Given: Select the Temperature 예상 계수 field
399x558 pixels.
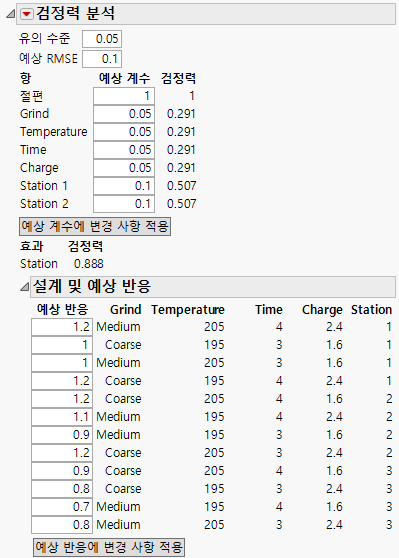Looking at the screenshot, I should coord(124,132).
